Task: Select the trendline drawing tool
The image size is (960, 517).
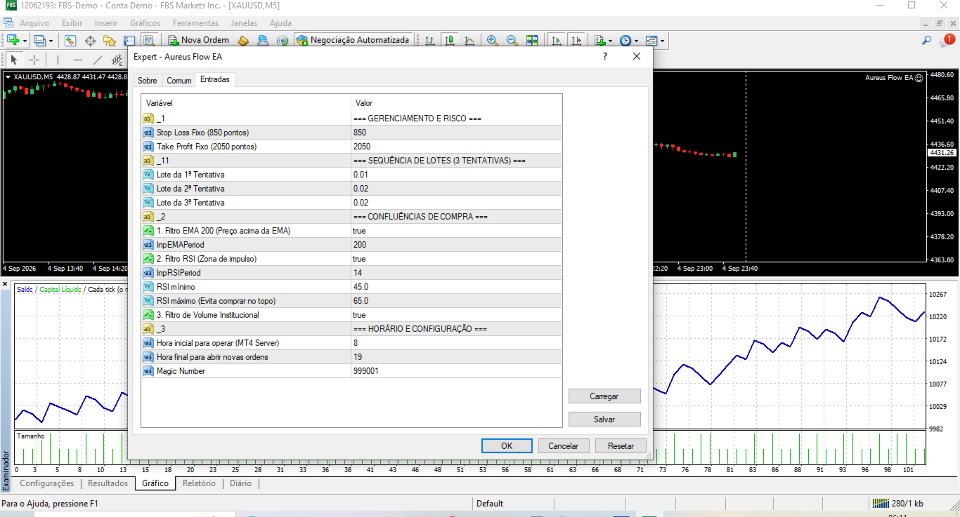Action: [x=97, y=59]
